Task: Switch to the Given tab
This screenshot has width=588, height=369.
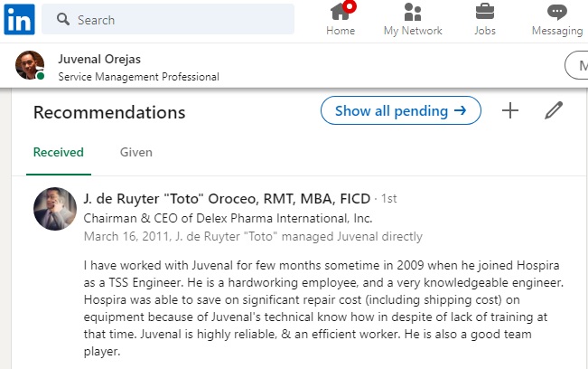Action: tap(136, 152)
